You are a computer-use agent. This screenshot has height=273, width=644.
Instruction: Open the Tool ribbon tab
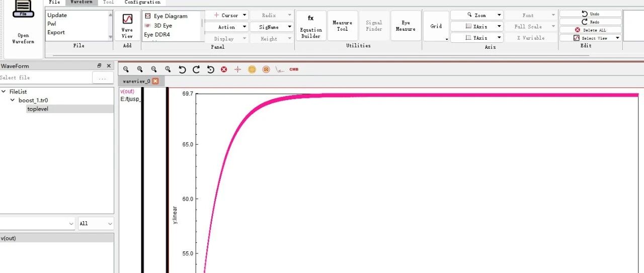108,3
